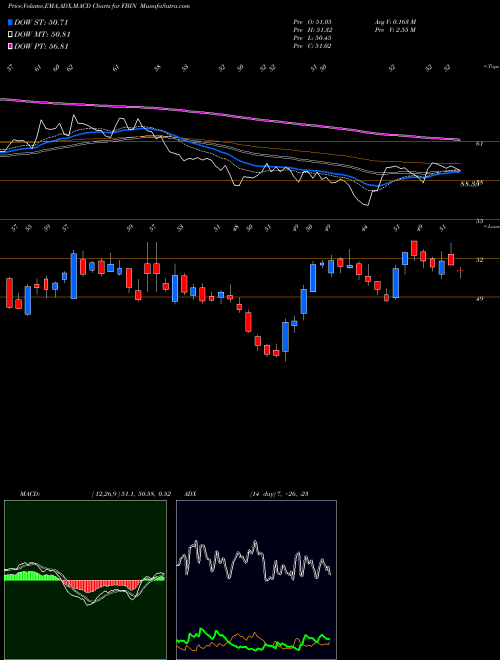The height and width of the screenshot is (660, 500).
Task: Click the blue DOW ST legend swatch
Action: tap(10, 22)
